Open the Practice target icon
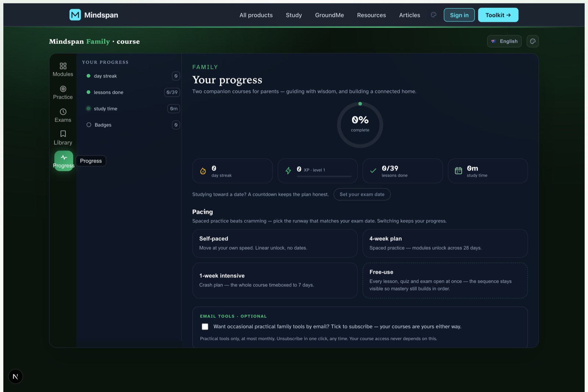 [x=63, y=89]
